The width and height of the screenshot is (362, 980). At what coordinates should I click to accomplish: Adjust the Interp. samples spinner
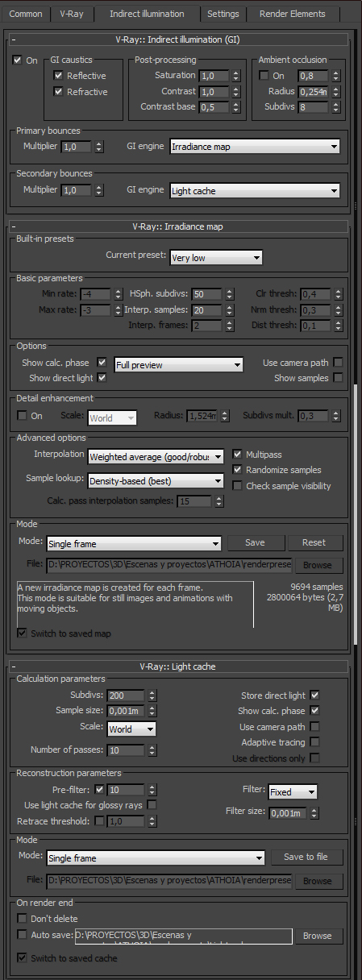pos(228,310)
